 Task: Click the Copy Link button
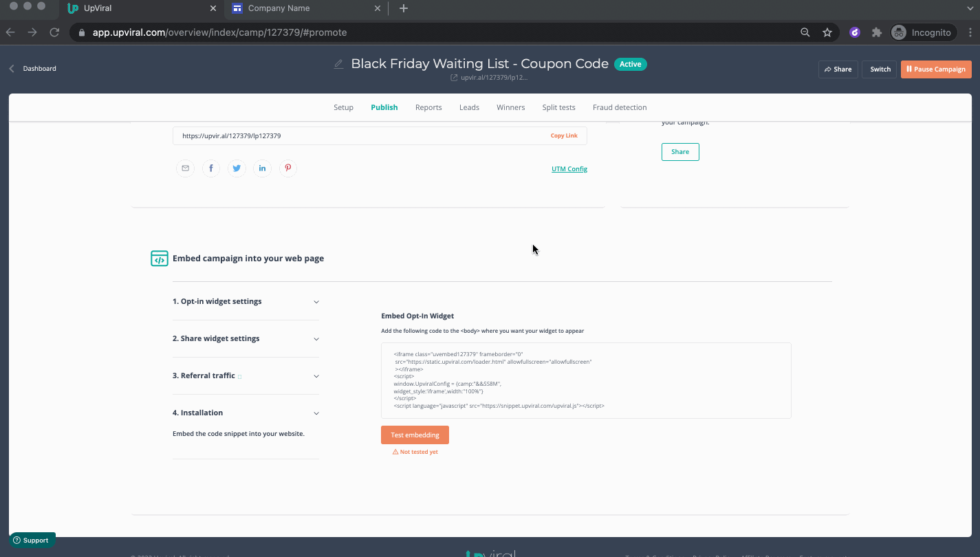[564, 135]
